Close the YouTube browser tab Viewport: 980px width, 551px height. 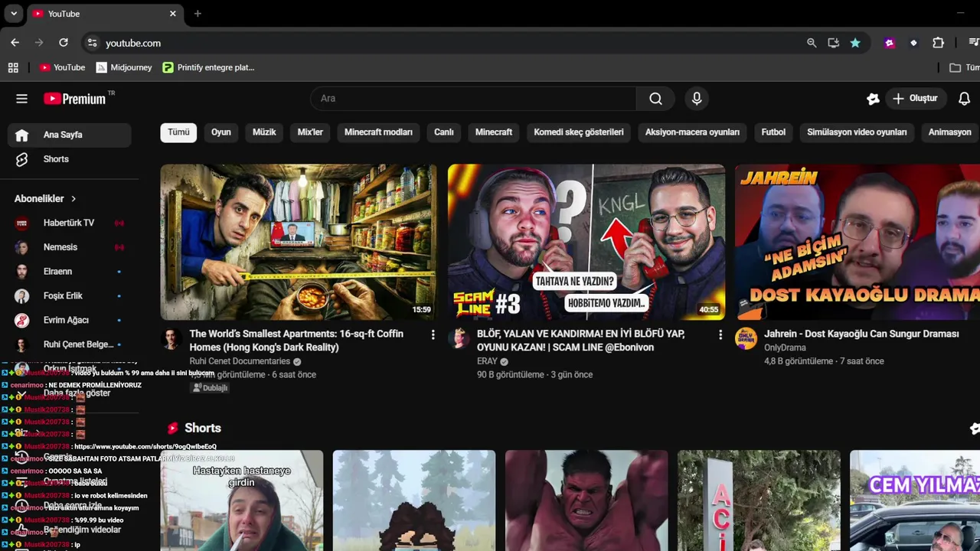point(173,14)
